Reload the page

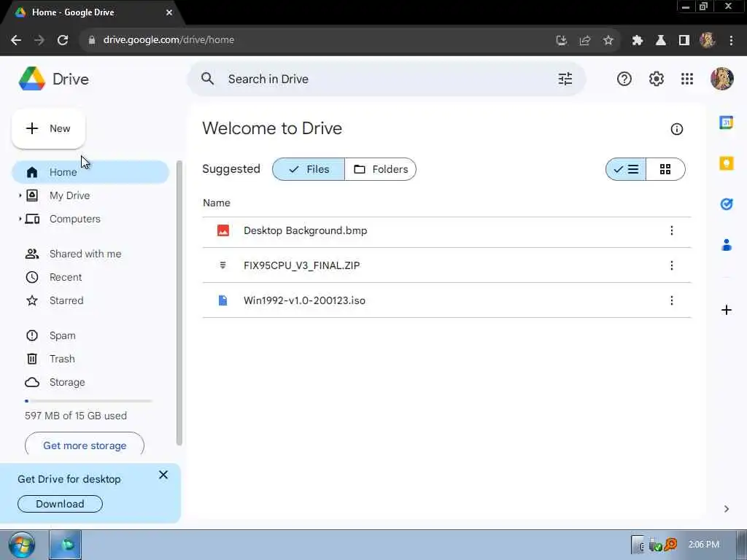(63, 40)
